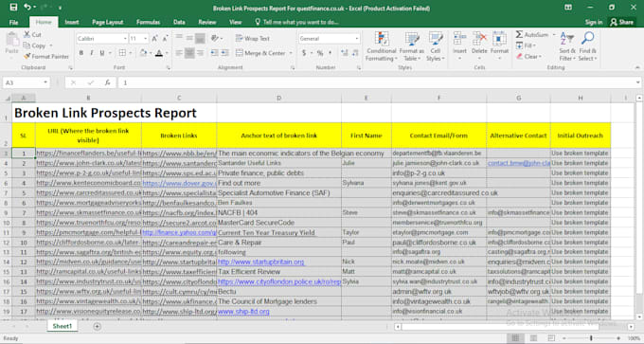Open Find & Select
This screenshot has width=644, height=344.
(x=588, y=46)
